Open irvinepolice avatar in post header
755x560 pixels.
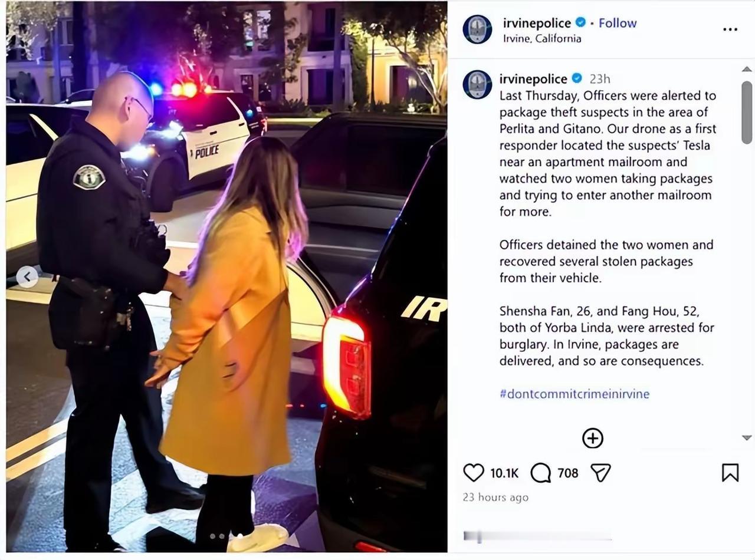(x=477, y=29)
